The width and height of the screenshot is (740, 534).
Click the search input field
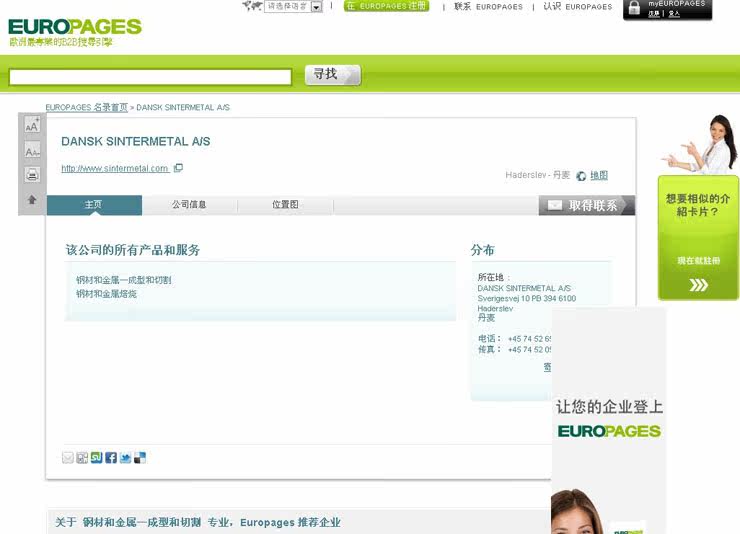point(150,77)
